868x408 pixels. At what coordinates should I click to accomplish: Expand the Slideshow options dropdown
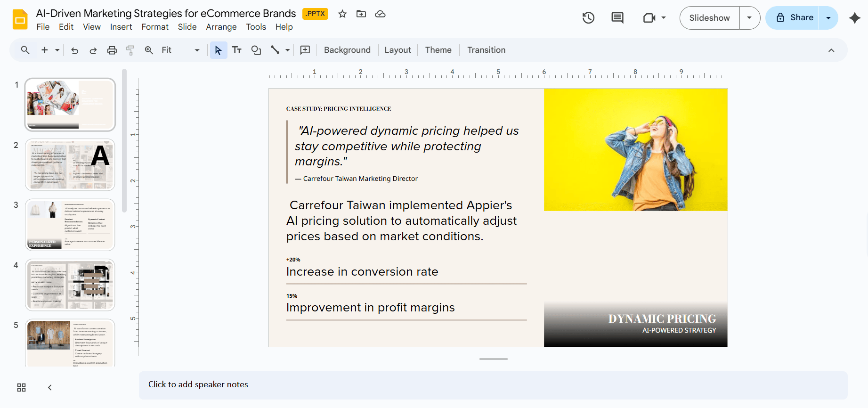tap(749, 18)
